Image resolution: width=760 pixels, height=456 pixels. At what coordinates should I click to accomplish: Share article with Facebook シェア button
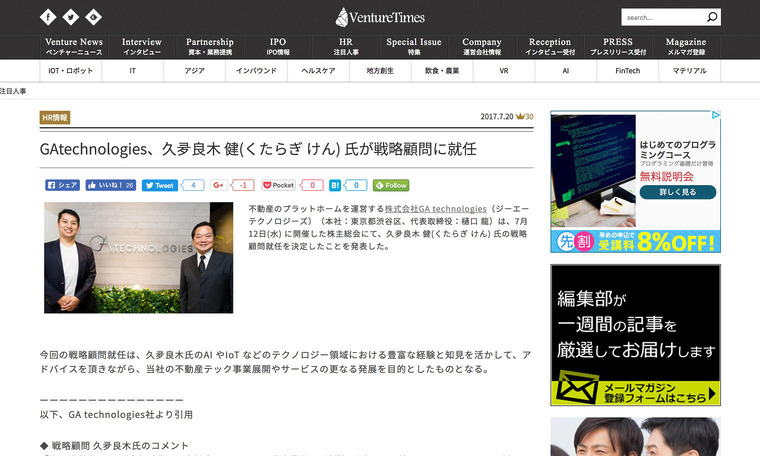(x=63, y=185)
